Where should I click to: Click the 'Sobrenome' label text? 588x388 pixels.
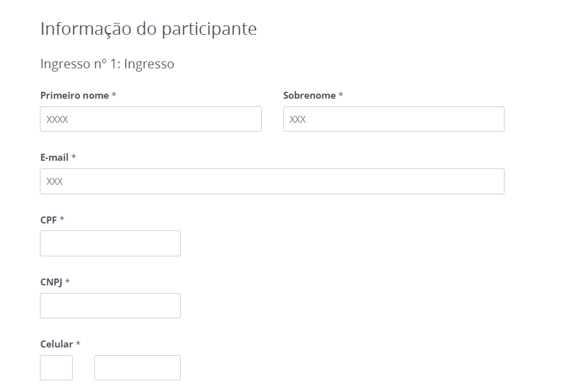[x=309, y=96]
